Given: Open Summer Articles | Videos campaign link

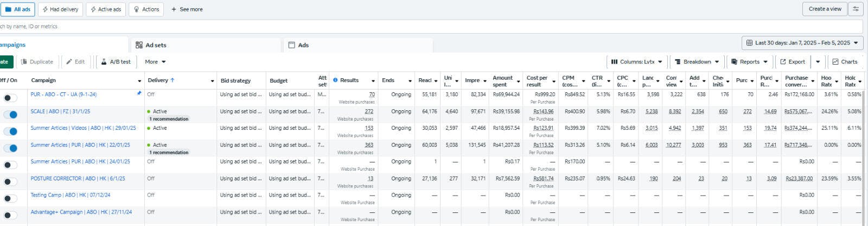Looking at the screenshot, I should click(83, 128).
